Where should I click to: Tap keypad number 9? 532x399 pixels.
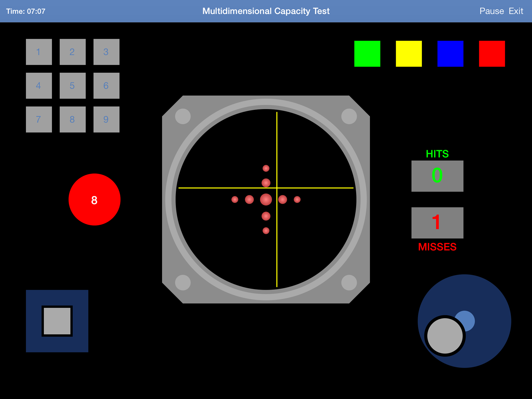pyautogui.click(x=106, y=119)
